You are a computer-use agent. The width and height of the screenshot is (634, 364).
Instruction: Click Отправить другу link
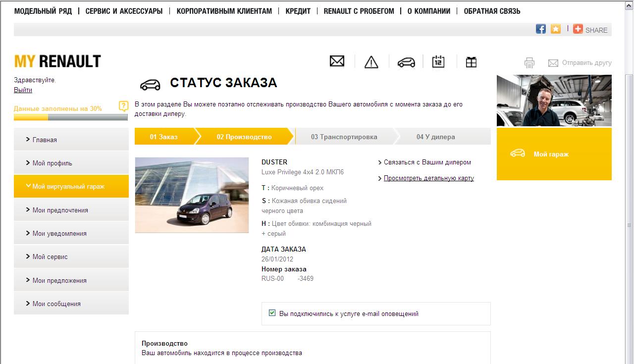point(587,63)
